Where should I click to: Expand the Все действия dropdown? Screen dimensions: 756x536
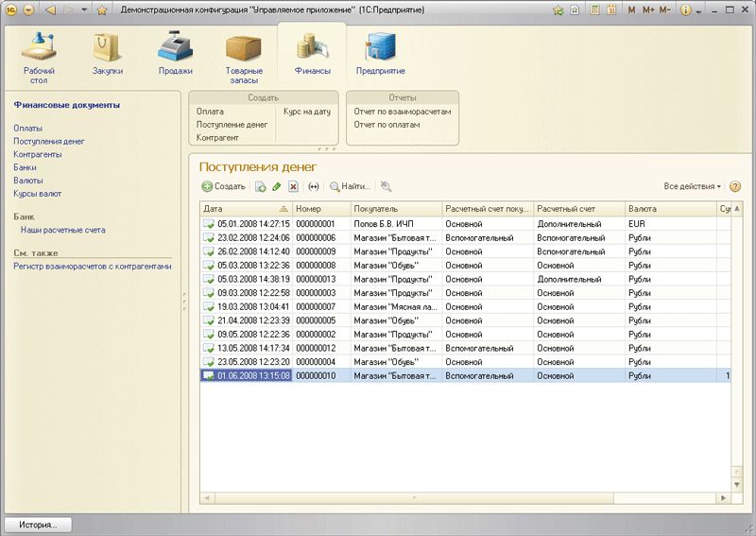(x=692, y=187)
